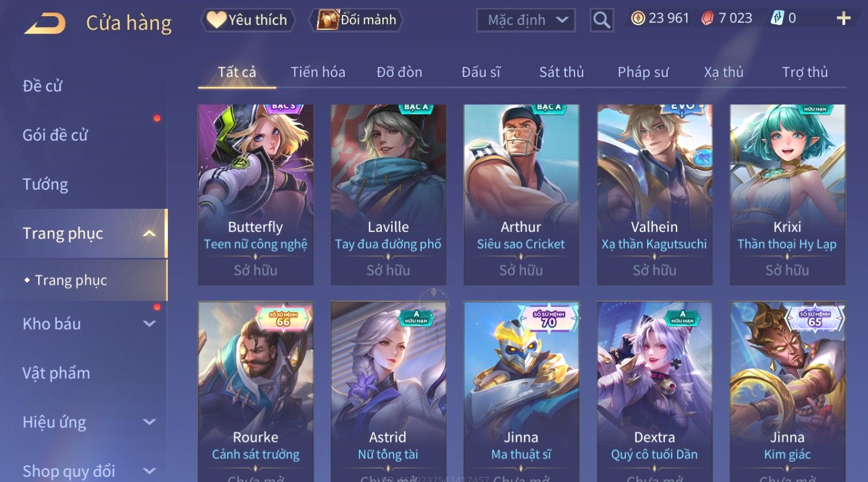The width and height of the screenshot is (868, 482).
Task: Switch to the Pháp sư tab
Action: [x=643, y=72]
